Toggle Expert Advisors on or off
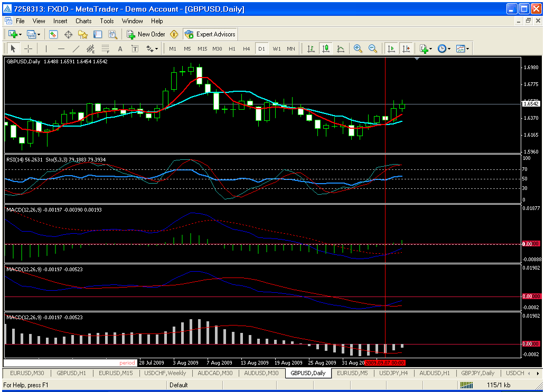 click(x=210, y=34)
